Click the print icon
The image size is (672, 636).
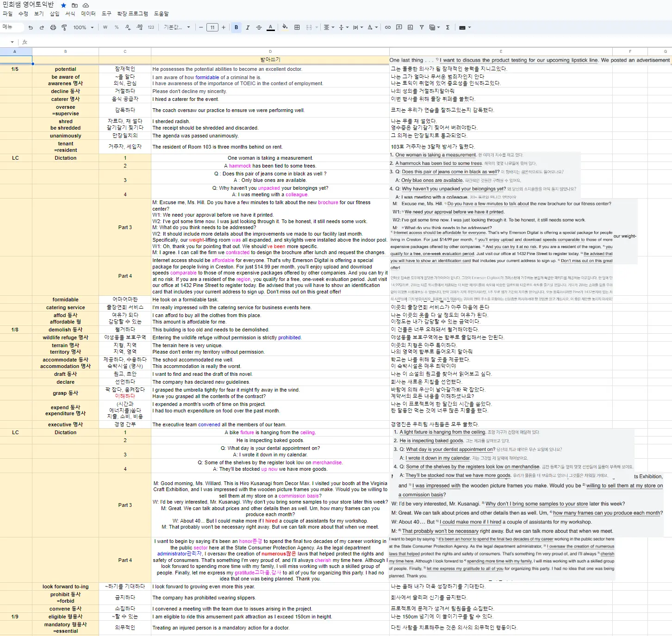(53, 28)
